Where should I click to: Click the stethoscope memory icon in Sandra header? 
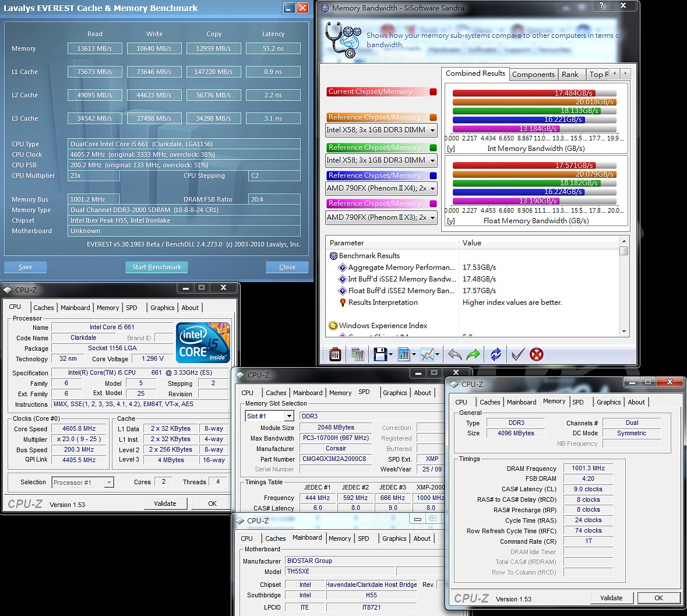click(343, 40)
